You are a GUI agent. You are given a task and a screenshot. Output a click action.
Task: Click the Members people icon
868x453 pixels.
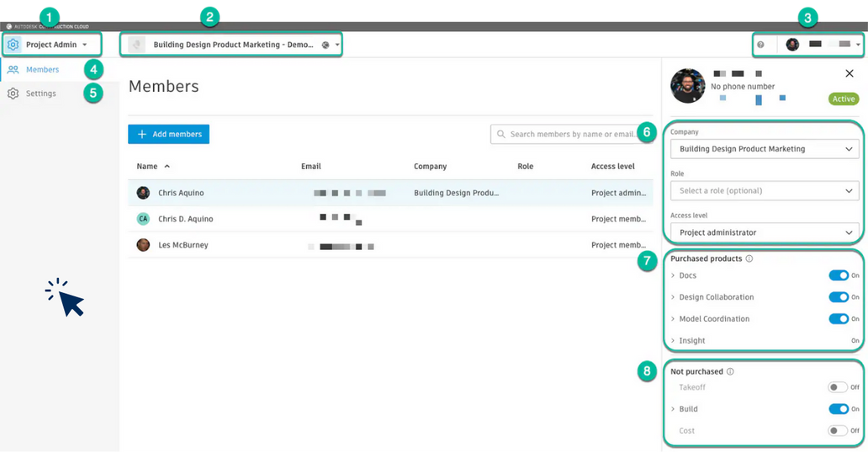click(x=13, y=70)
